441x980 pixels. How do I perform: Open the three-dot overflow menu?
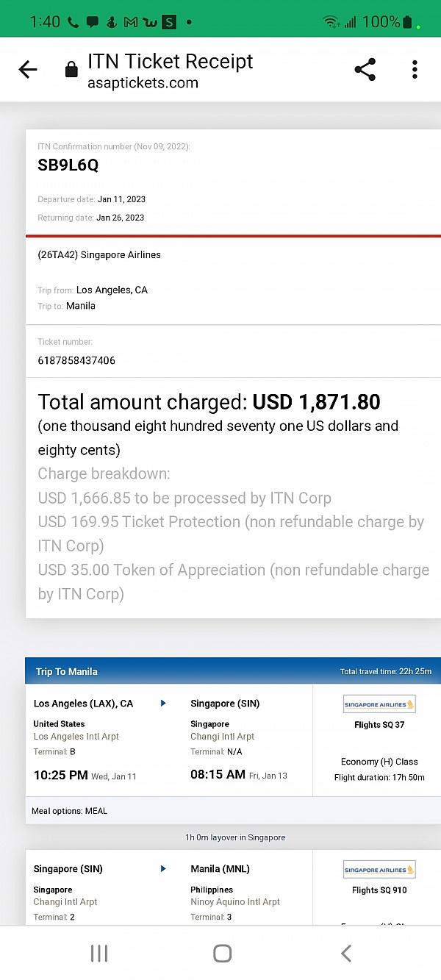point(415,69)
